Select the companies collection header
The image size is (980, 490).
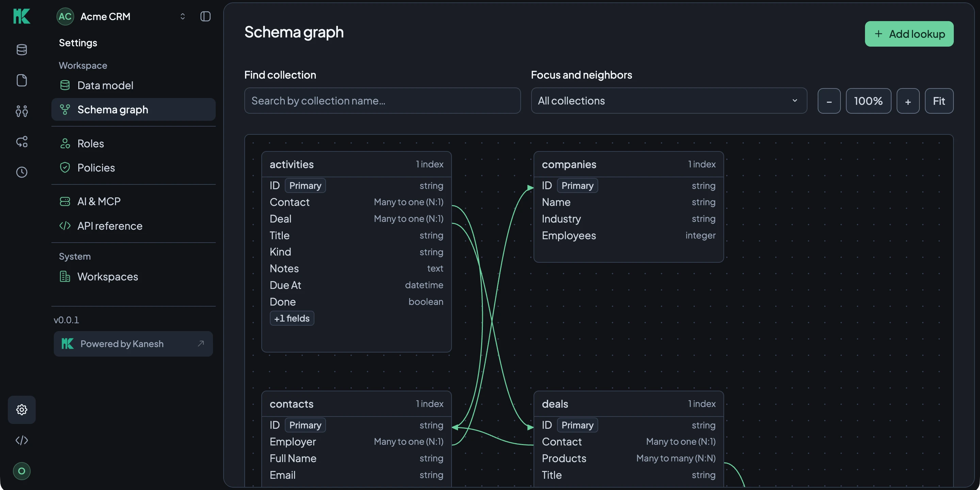[x=628, y=164]
